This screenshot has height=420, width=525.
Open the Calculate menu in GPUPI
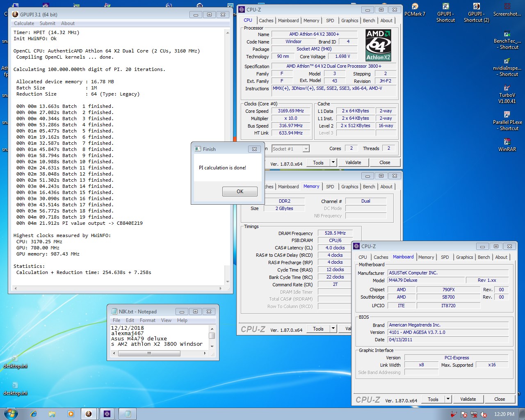[24, 23]
